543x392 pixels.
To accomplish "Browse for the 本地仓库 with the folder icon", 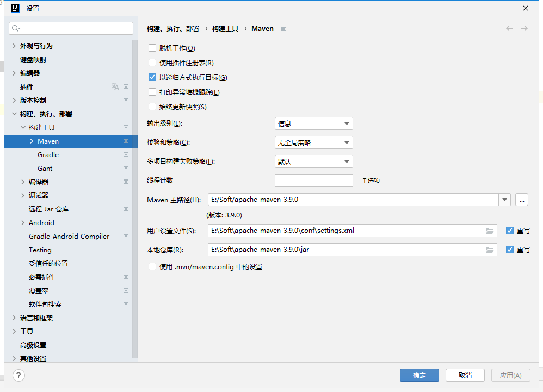I will click(x=490, y=250).
